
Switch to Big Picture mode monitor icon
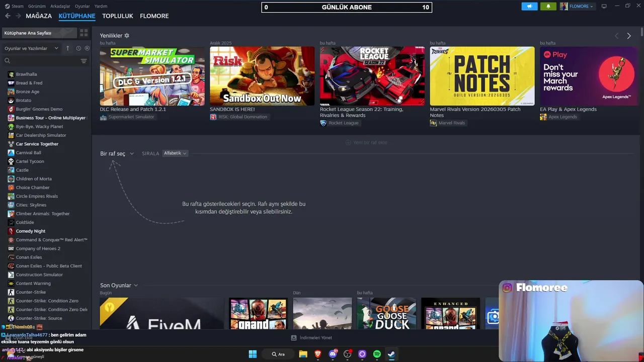[x=604, y=6]
